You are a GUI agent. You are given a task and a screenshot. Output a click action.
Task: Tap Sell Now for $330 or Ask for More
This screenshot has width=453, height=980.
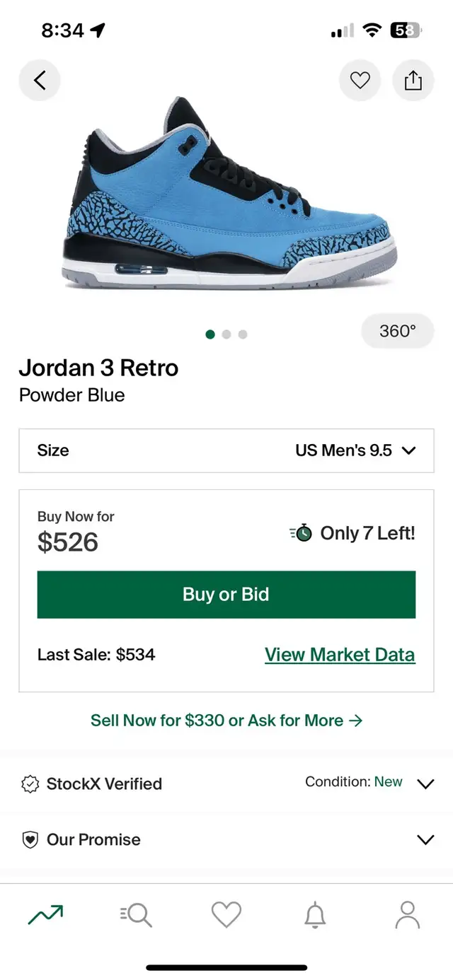pyautogui.click(x=226, y=721)
